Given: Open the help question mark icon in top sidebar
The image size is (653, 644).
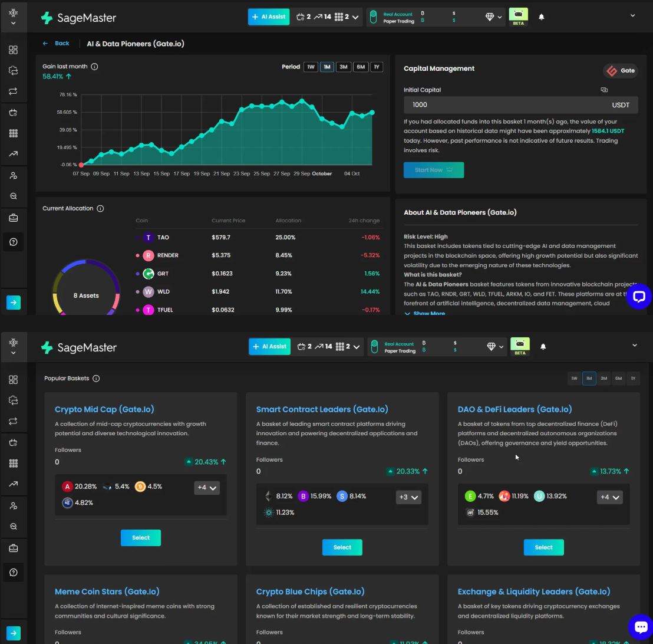Looking at the screenshot, I should click(14, 242).
